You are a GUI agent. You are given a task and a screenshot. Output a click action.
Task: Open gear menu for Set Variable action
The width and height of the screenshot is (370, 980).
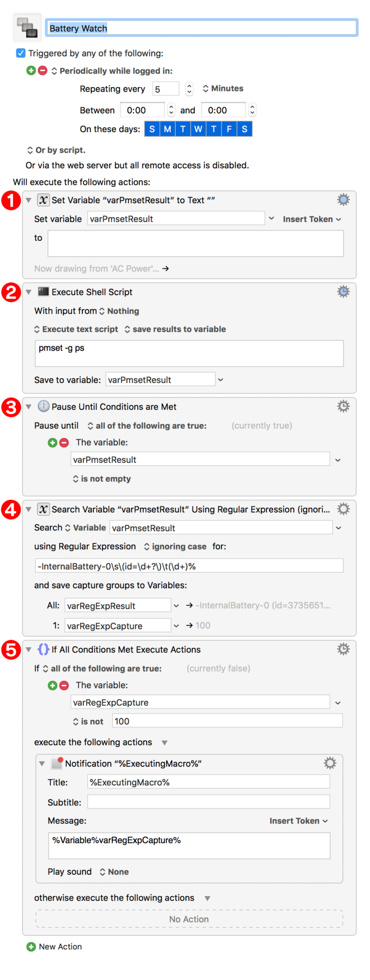click(343, 200)
